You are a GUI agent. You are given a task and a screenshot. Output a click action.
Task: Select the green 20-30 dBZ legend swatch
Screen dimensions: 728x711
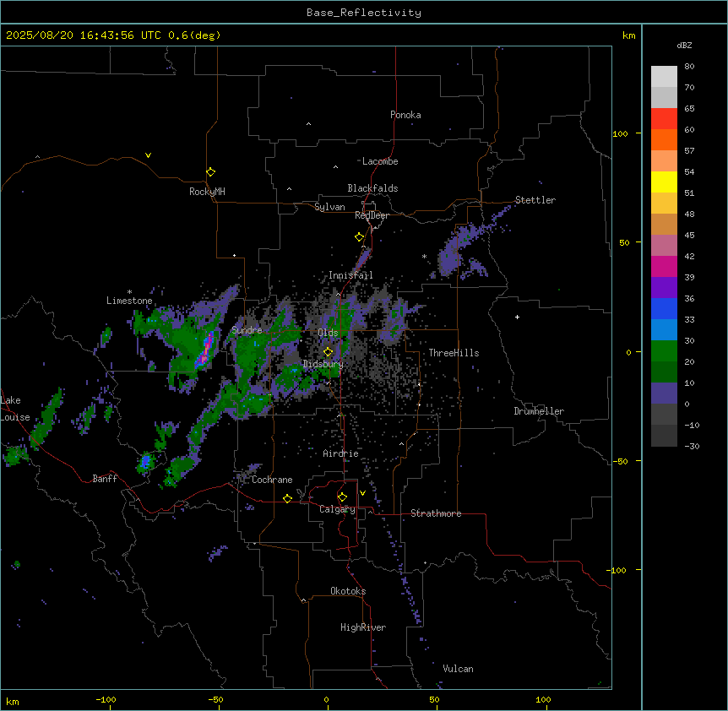pos(664,351)
